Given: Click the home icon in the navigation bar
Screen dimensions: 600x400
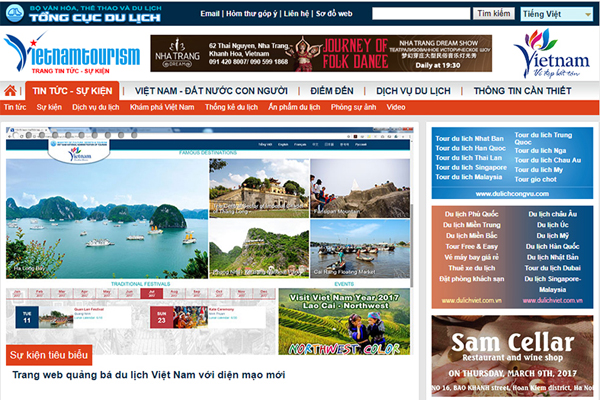Looking at the screenshot, I should [11, 91].
